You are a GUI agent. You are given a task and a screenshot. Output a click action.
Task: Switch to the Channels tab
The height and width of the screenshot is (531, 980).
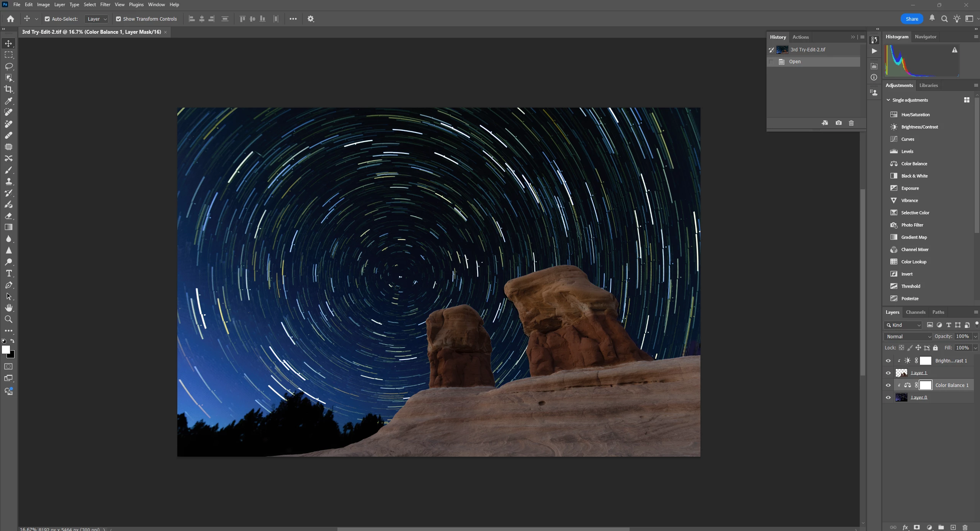(915, 312)
